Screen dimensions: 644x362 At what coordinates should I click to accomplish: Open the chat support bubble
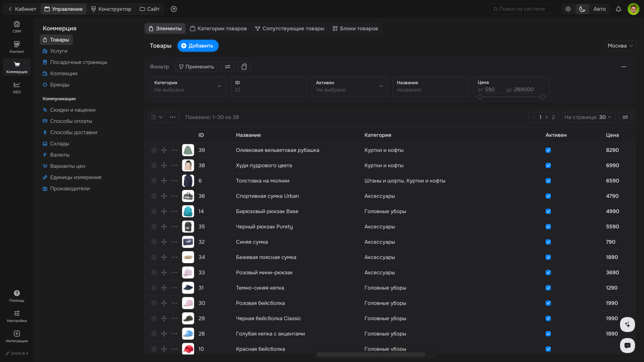[x=627, y=345]
